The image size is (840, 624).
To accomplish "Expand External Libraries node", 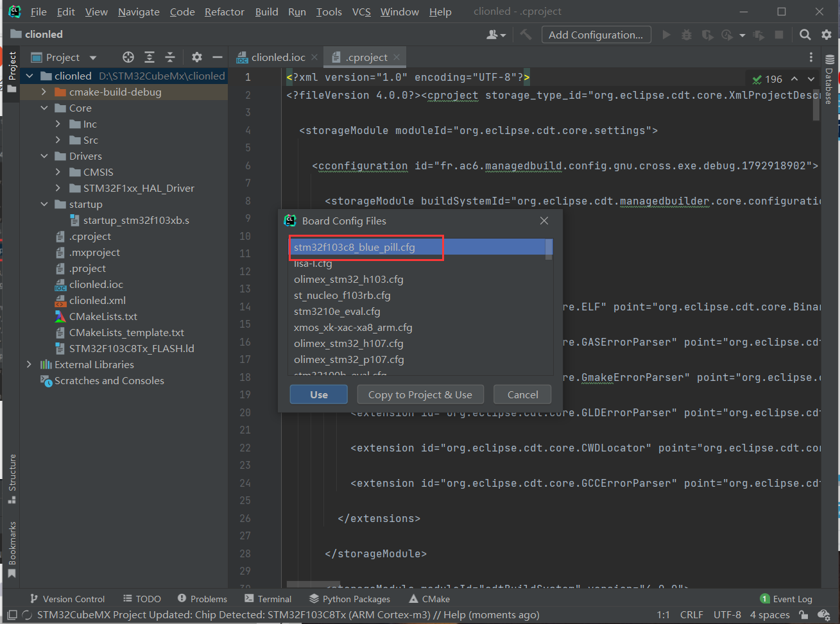I will (x=29, y=364).
